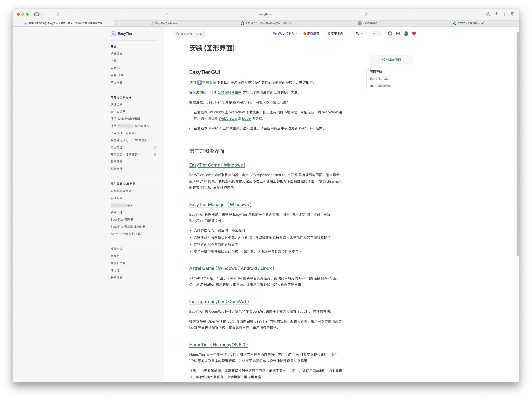Expand 开机自启（注册服务）sidebar section

[155, 154]
